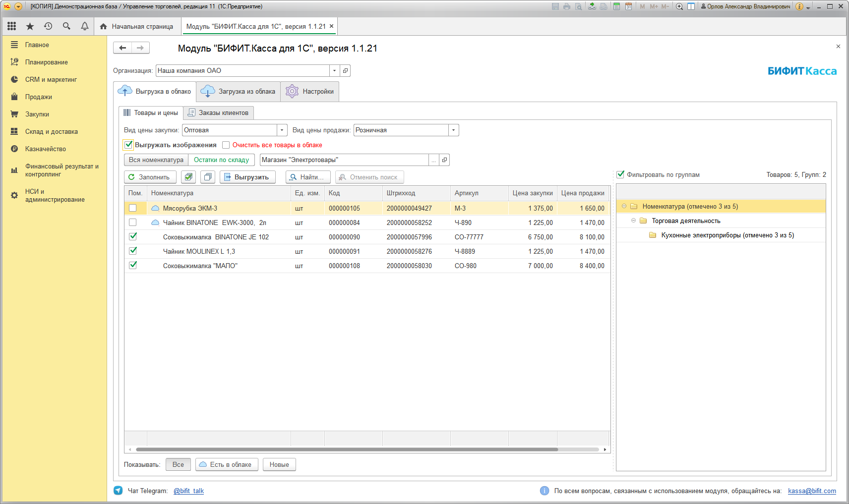Open the small arrow beside the info icon
This screenshot has height=504, width=849.
pyautogui.click(x=808, y=7)
